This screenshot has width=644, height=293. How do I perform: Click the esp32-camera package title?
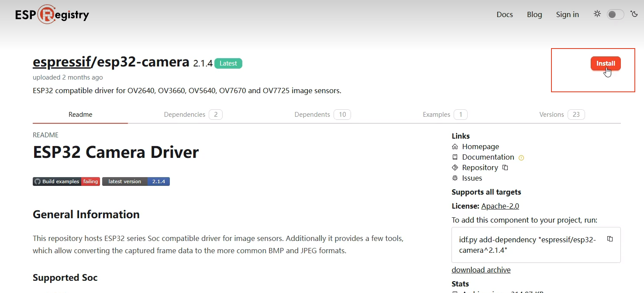tap(143, 62)
